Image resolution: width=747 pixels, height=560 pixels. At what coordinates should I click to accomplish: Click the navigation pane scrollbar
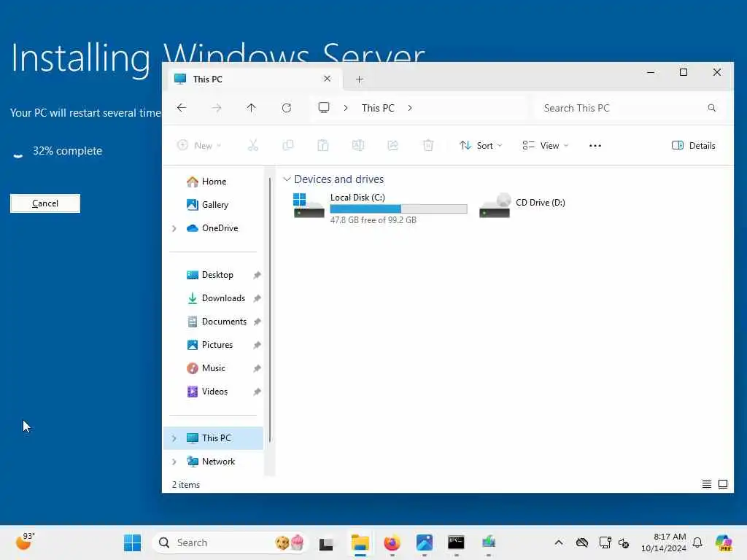click(270, 309)
